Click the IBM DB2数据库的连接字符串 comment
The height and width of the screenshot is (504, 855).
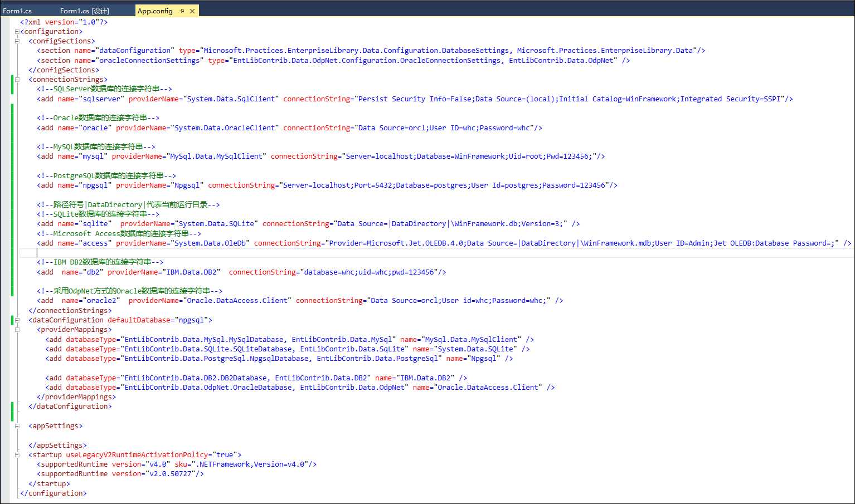[100, 262]
